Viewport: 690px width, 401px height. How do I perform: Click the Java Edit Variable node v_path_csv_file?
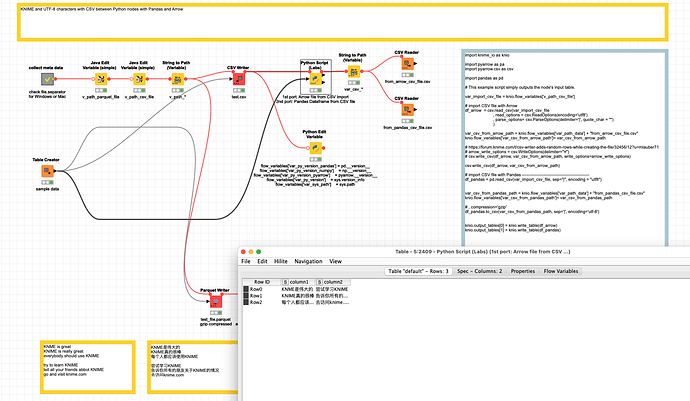pos(139,79)
